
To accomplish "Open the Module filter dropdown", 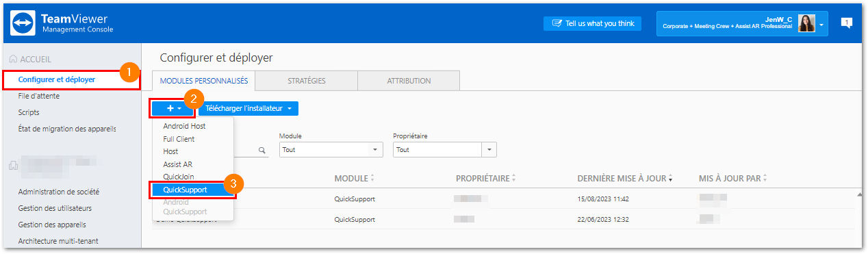I will (x=331, y=149).
